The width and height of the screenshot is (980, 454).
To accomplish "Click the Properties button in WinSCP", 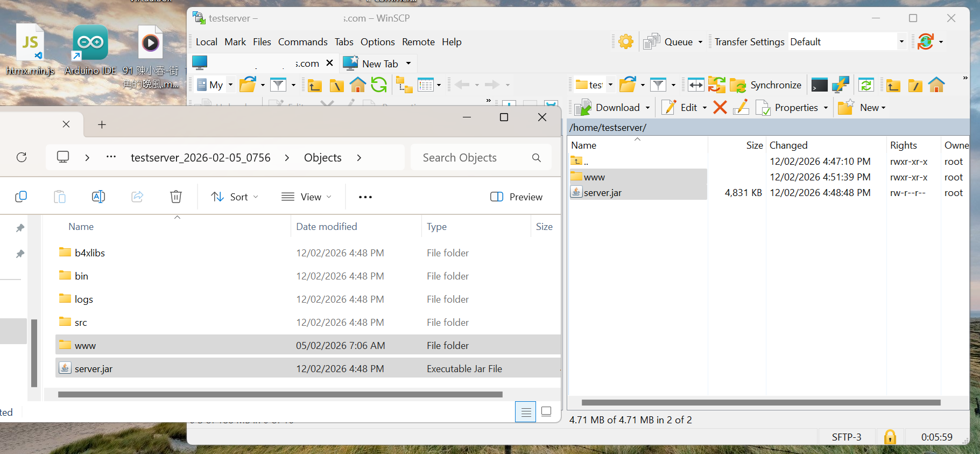I will point(787,107).
